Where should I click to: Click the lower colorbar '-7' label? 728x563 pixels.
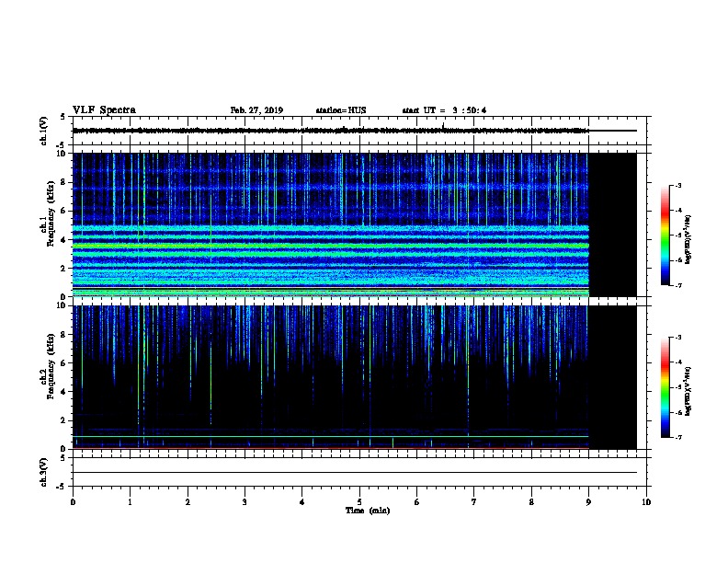tap(678, 437)
